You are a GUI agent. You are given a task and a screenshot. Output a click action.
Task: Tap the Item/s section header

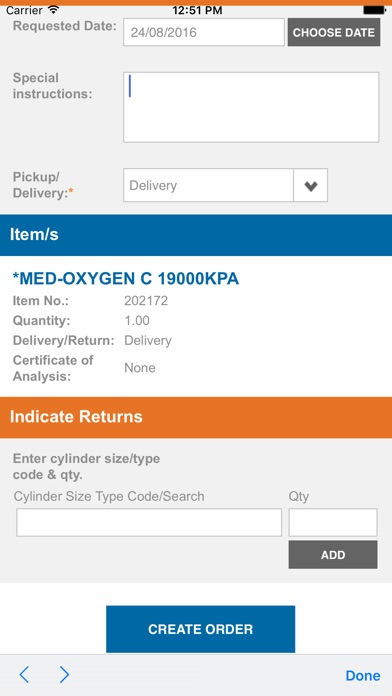[x=196, y=235]
